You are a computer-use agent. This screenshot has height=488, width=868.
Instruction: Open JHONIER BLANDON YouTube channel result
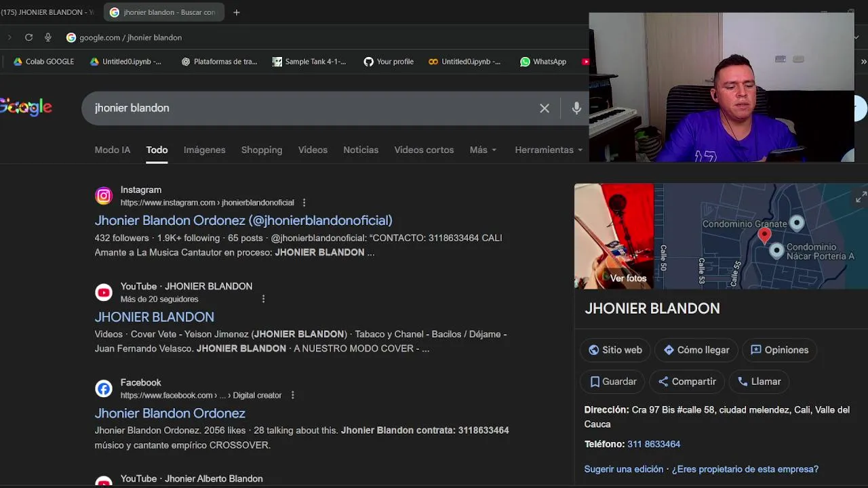pos(154,317)
